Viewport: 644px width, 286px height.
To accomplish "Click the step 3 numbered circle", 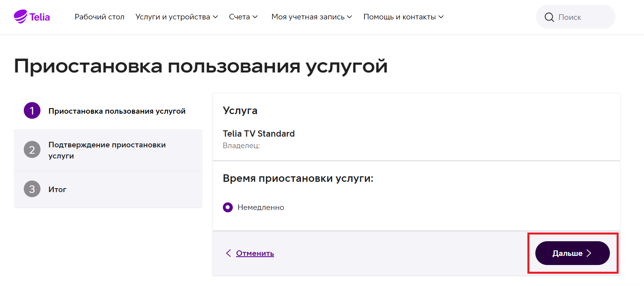I will (32, 189).
